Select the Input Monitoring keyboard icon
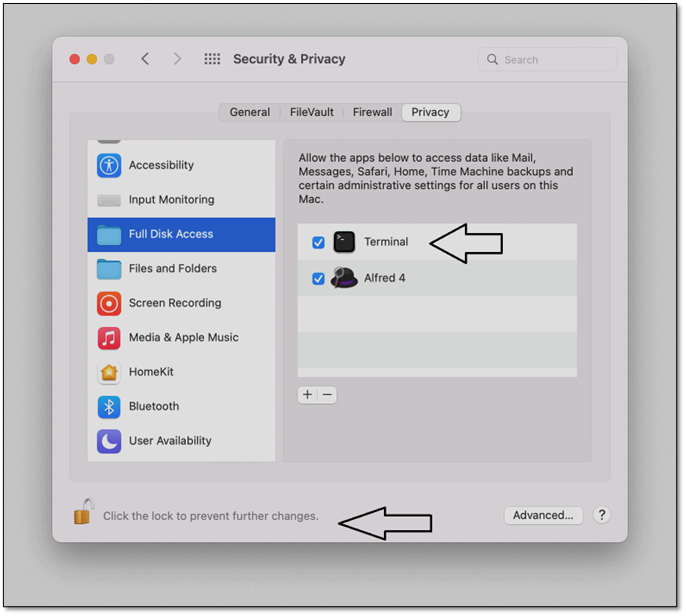Viewport: 686px width, 616px height. coord(109,200)
